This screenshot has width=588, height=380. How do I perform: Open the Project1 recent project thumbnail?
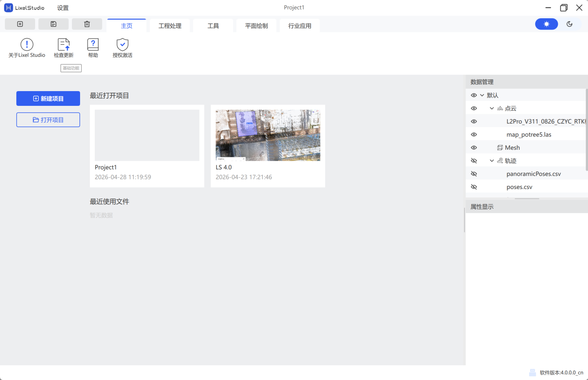coord(147,135)
